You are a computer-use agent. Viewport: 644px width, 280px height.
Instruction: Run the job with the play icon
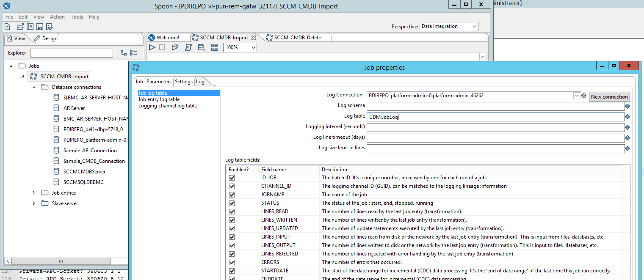[x=152, y=47]
